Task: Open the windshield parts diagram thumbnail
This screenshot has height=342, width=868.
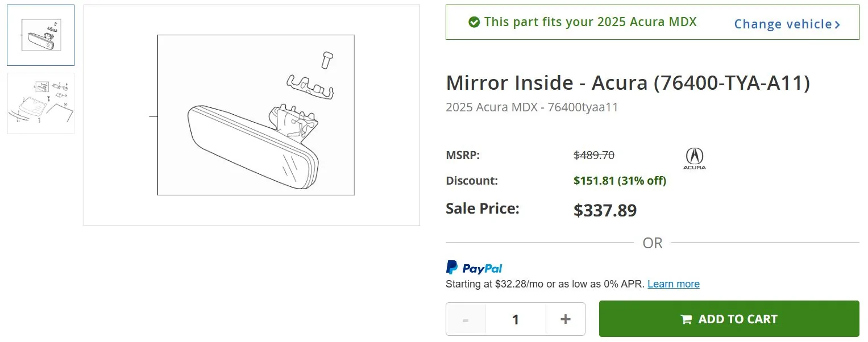Action: point(40,103)
